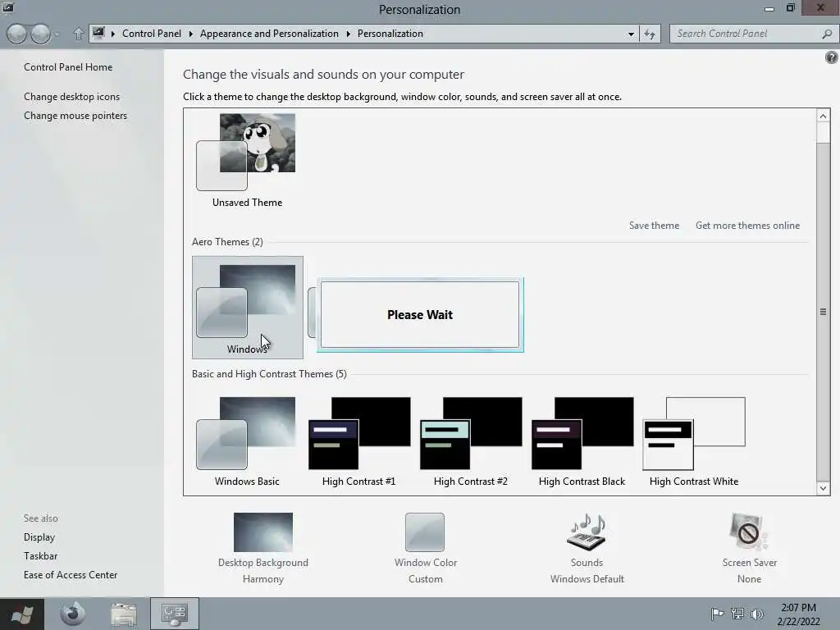Select the Windows Basic theme
This screenshot has width=840, height=630.
[x=247, y=441]
